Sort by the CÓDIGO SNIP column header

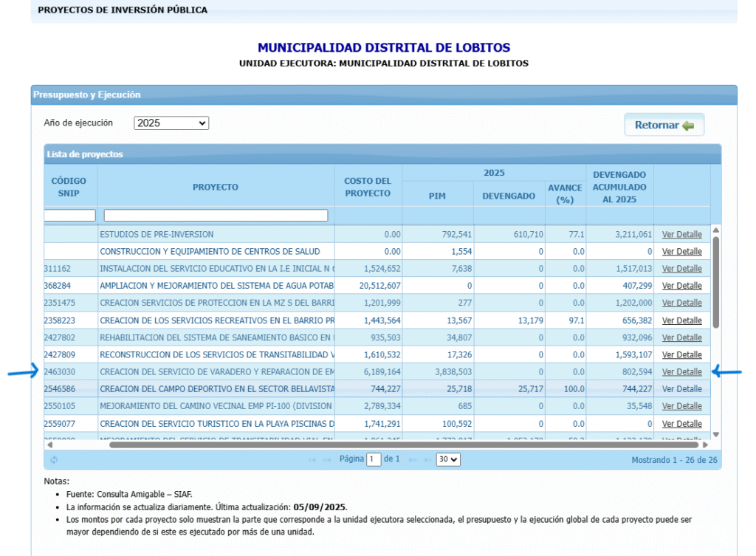69,187
